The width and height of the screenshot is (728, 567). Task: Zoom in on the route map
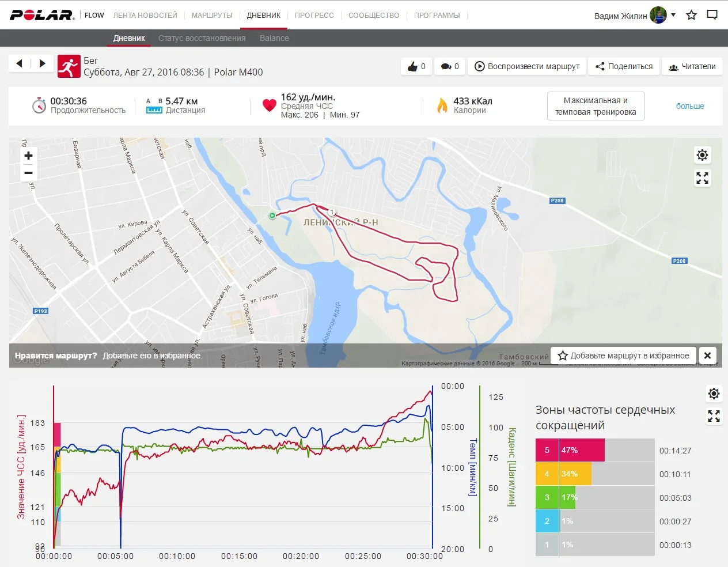click(x=28, y=156)
